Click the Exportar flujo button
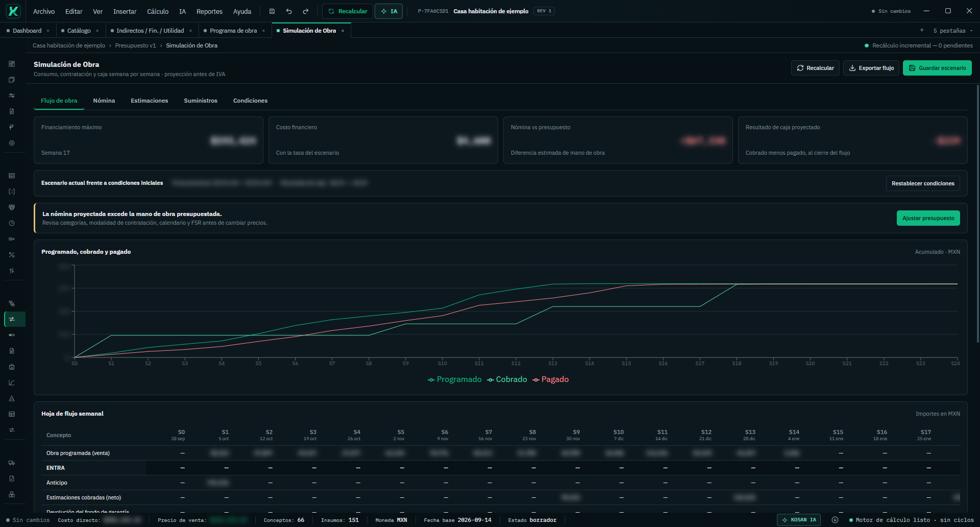This screenshot has height=527, width=980. pos(871,68)
